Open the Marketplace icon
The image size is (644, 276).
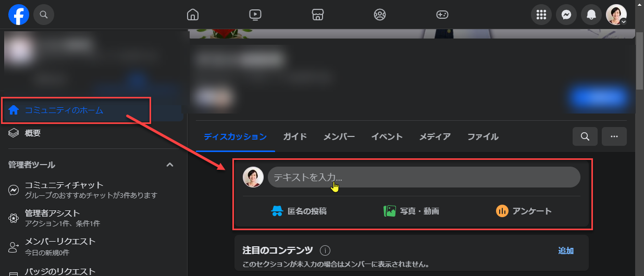point(317,15)
